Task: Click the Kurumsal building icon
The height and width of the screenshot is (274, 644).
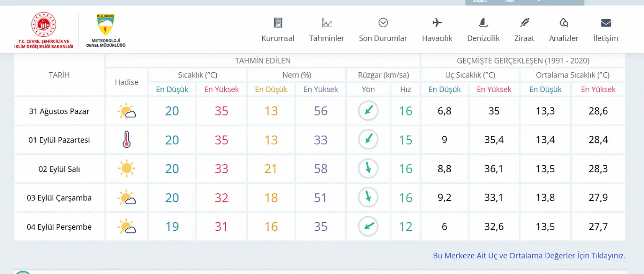Action: click(278, 23)
